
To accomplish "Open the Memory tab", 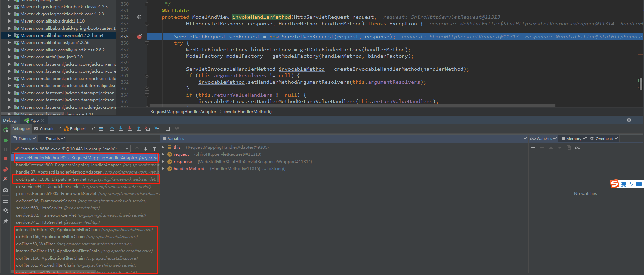I will tap(574, 139).
